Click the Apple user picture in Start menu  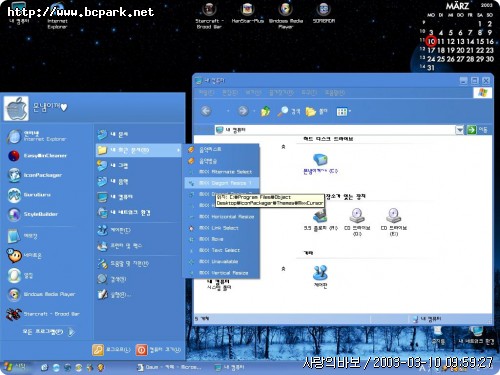(16, 108)
